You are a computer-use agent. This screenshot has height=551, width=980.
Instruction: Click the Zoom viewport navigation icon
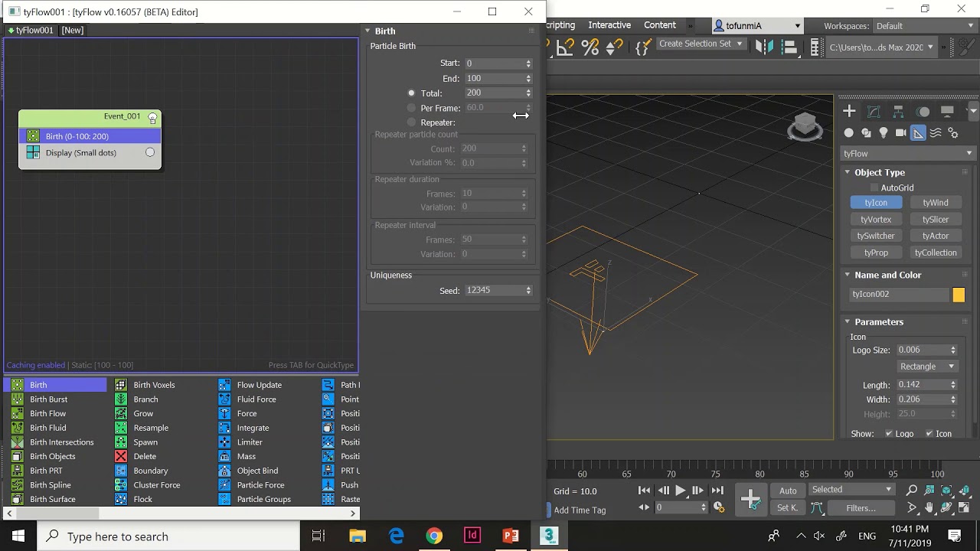coord(912,491)
